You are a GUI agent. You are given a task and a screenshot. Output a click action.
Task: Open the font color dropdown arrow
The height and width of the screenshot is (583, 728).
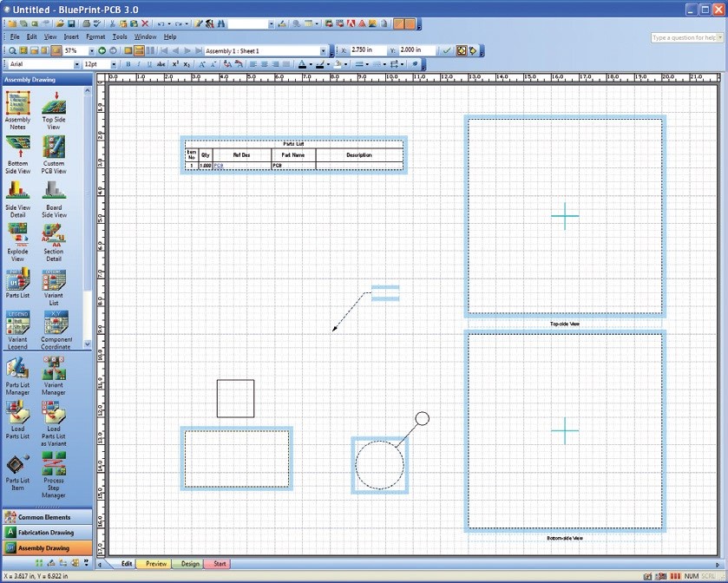pos(311,64)
